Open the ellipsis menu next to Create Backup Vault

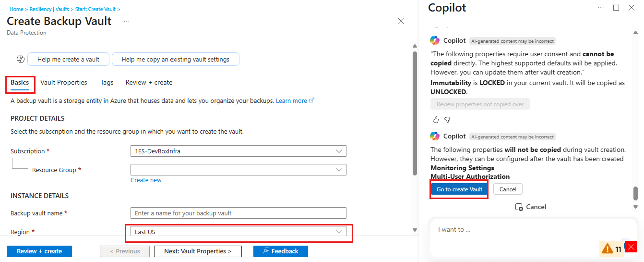(127, 22)
